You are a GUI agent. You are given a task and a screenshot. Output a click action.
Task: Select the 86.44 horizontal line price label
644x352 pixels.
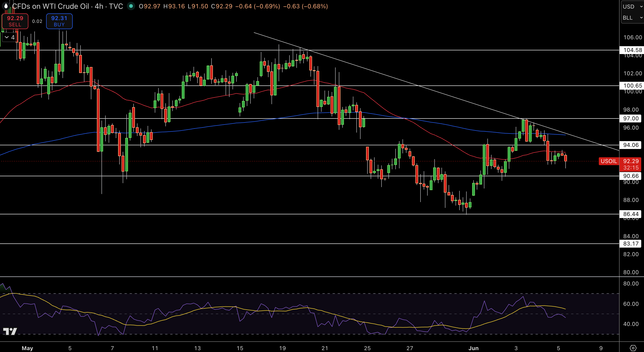[x=630, y=214]
